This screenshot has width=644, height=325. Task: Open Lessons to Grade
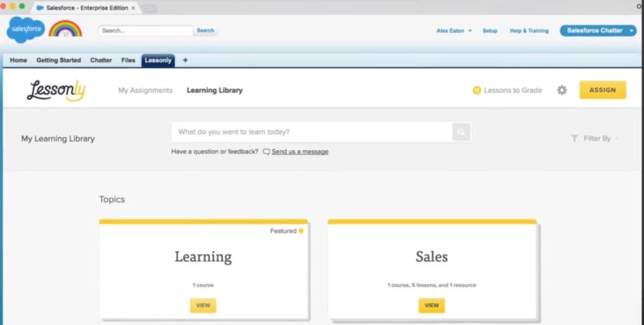512,91
